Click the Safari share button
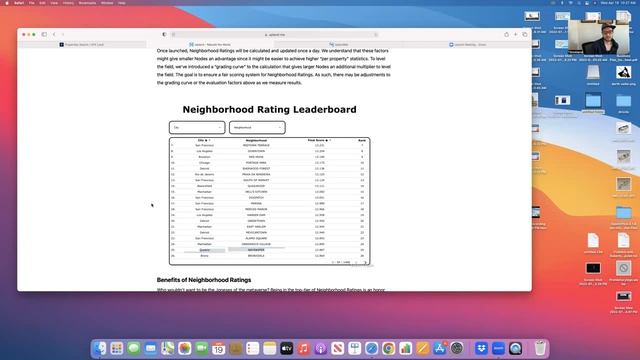 click(506, 34)
